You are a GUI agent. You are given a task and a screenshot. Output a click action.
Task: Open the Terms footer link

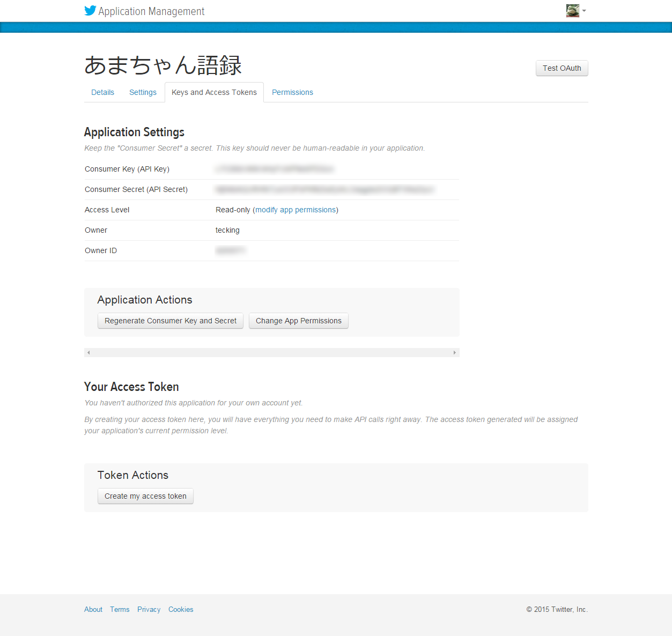120,609
